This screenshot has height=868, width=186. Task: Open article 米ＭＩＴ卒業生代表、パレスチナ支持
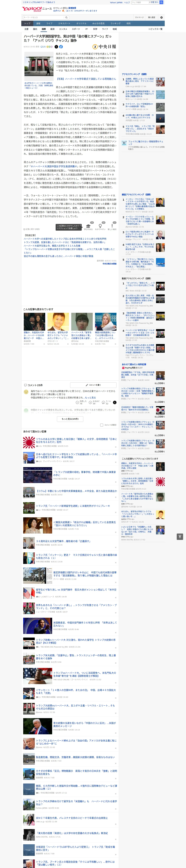(x=72, y=818)
